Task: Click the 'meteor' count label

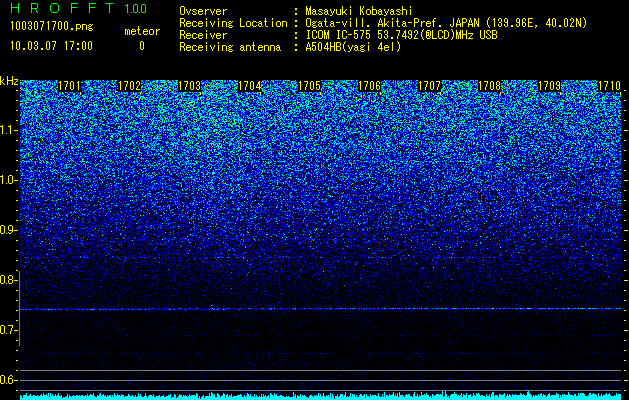Action: point(142,31)
